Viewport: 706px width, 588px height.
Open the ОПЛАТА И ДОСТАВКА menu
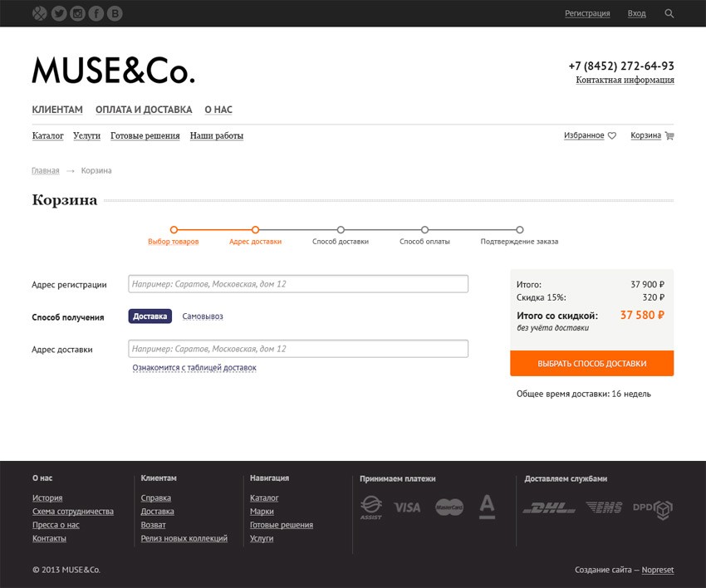click(x=144, y=110)
